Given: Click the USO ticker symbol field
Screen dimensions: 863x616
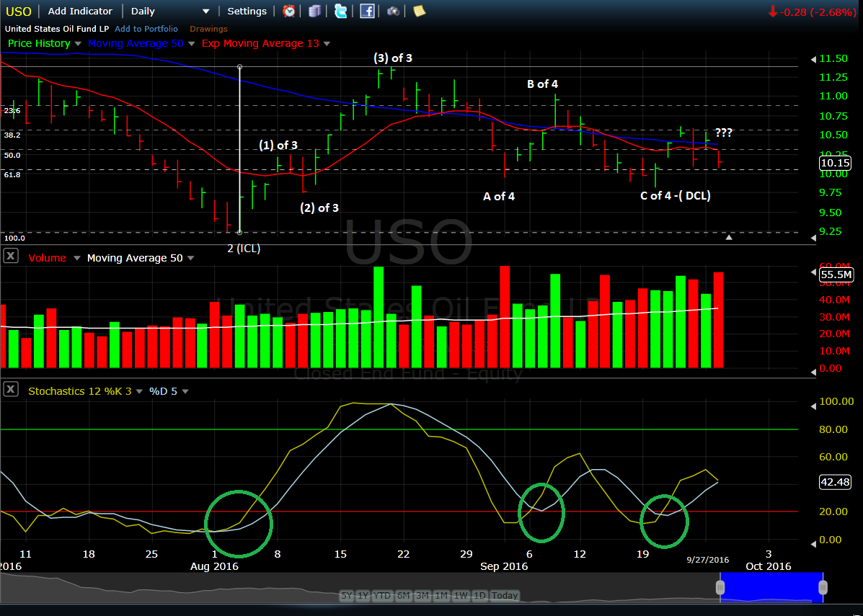Looking at the screenshot, I should pos(19,11).
